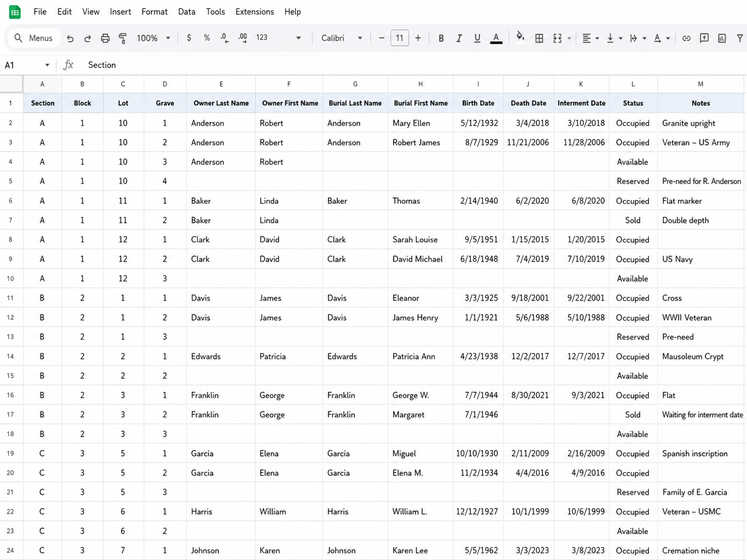Increase decimal places icon
Viewport: 747px width, 560px height.
pos(242,38)
